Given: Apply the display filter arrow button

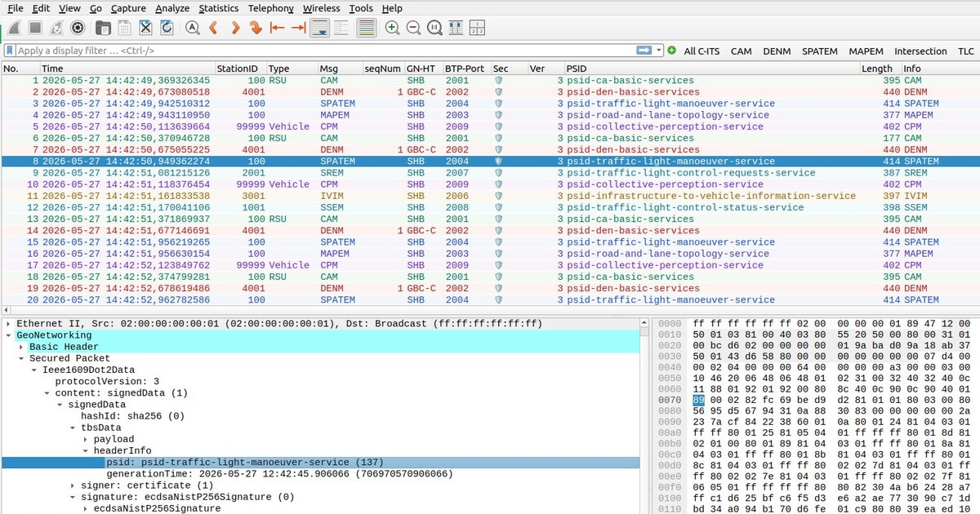Looking at the screenshot, I should click(644, 51).
